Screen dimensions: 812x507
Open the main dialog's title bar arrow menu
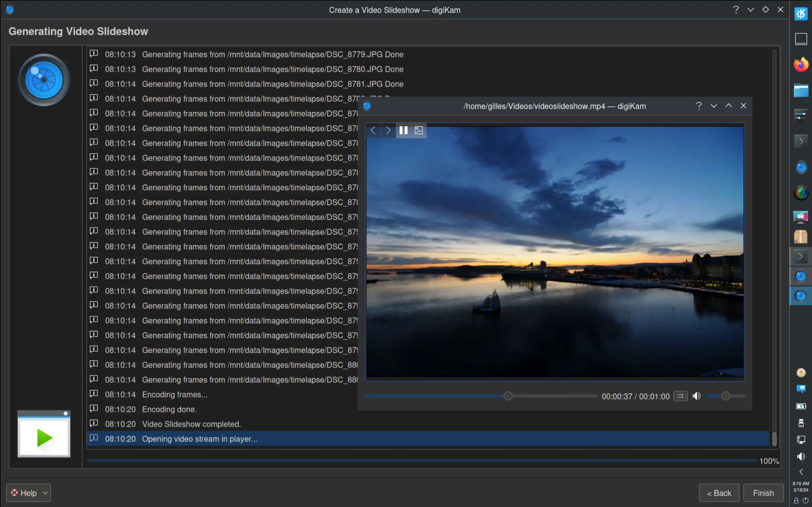[x=751, y=9]
